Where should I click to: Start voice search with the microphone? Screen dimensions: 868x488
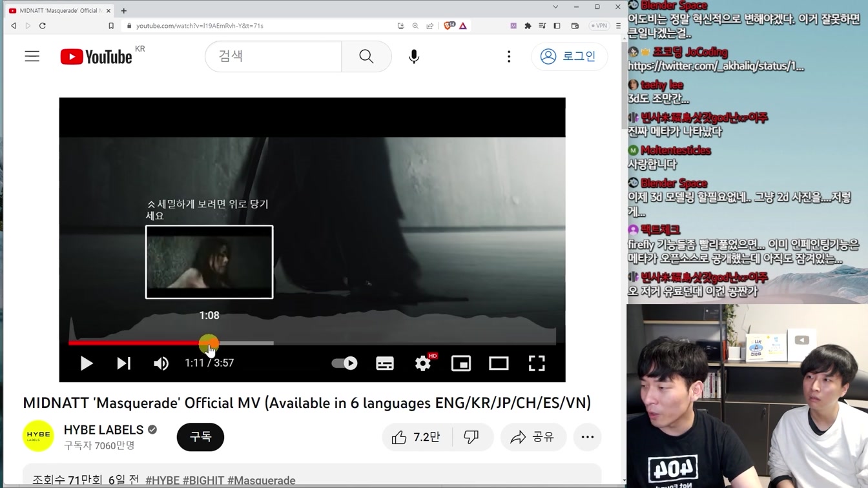[x=414, y=56]
